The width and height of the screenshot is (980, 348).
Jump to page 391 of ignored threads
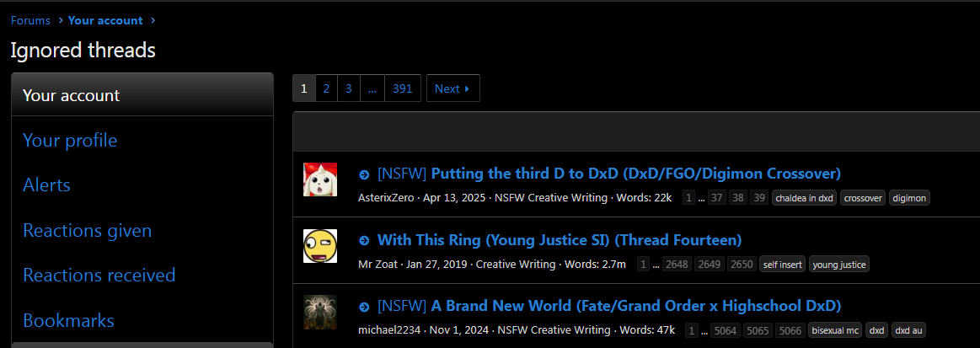(403, 88)
